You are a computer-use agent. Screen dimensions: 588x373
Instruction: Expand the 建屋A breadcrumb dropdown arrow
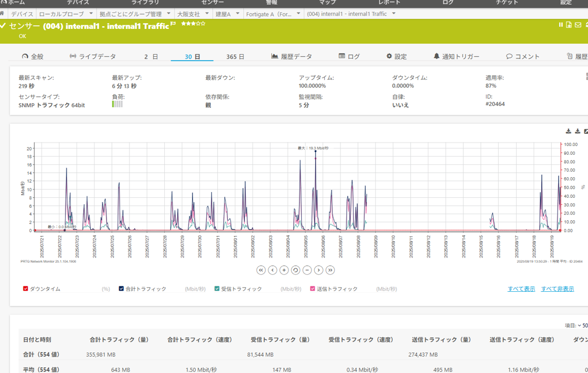(238, 14)
